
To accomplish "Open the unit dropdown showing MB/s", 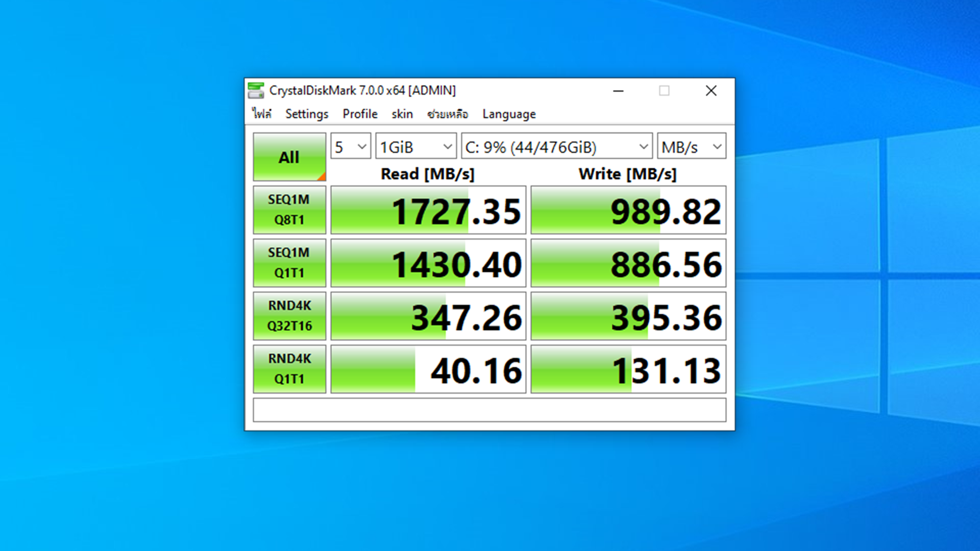I will click(692, 147).
